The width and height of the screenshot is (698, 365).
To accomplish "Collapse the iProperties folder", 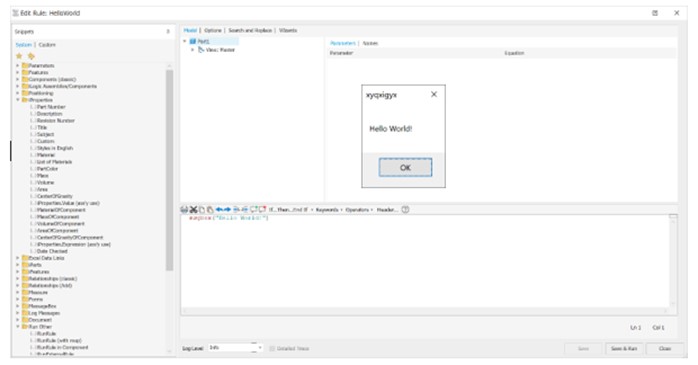I will pyautogui.click(x=18, y=100).
